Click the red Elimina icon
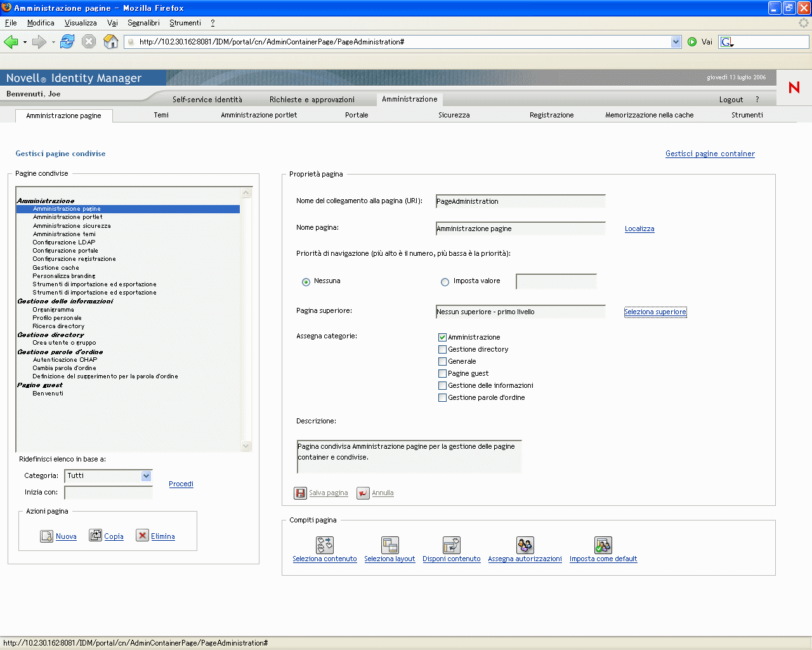 point(142,536)
